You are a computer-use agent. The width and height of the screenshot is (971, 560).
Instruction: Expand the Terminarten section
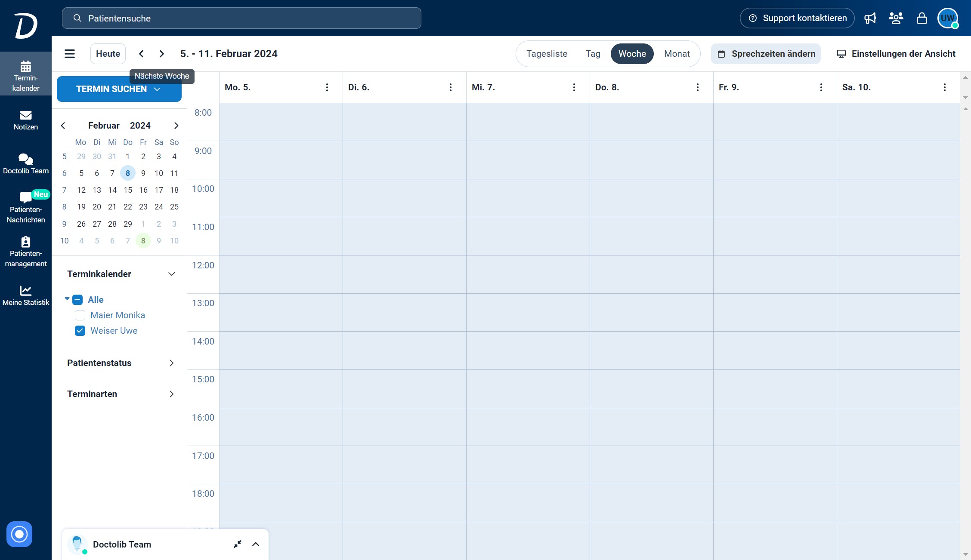click(x=172, y=394)
